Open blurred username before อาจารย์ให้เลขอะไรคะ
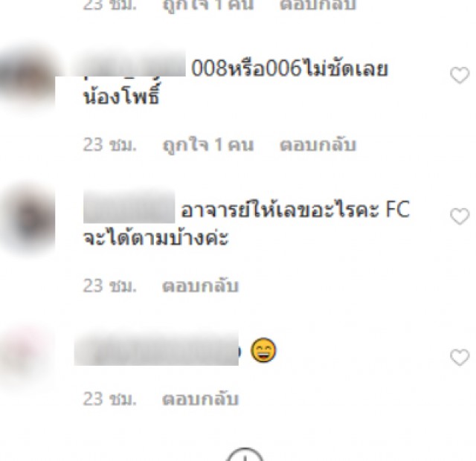The image size is (476, 461). (x=129, y=207)
